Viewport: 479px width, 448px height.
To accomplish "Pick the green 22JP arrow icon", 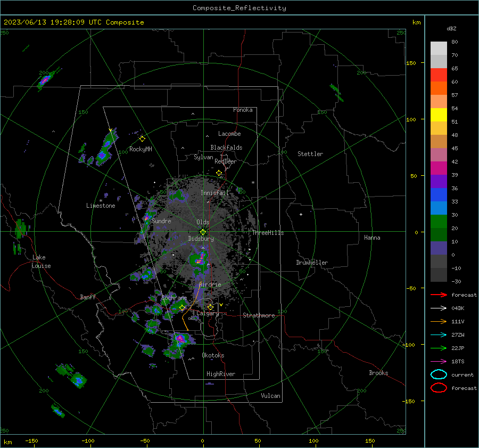I will point(439,348).
